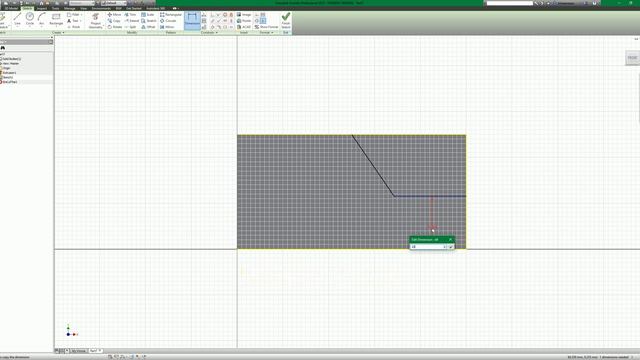640x360 pixels.
Task: Open the material dropdown in quick access toolbar
Action: point(83,3)
